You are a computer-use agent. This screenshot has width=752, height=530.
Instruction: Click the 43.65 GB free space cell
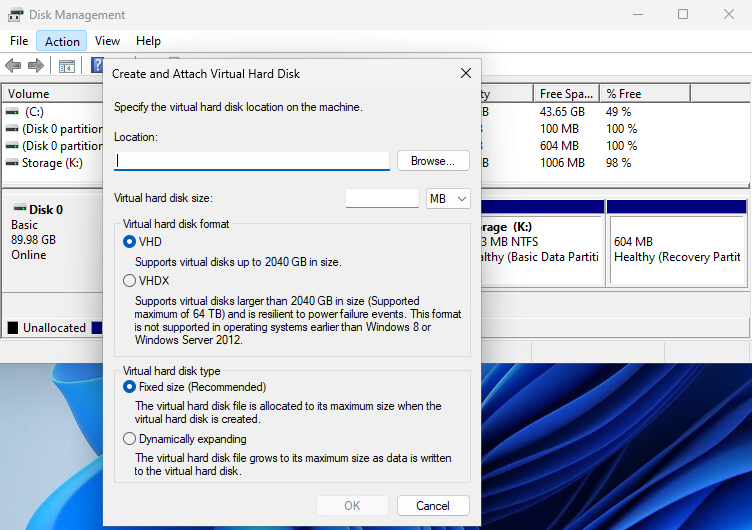click(x=562, y=112)
